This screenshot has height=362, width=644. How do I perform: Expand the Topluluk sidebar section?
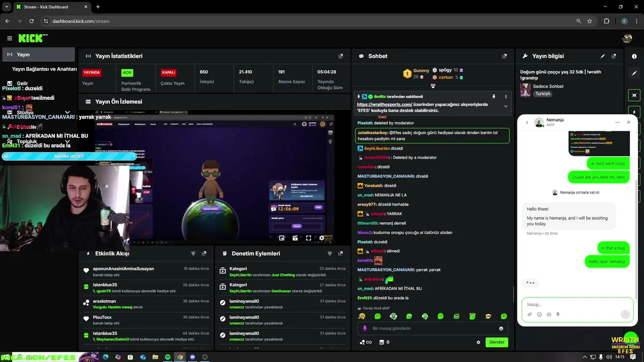click(x=67, y=142)
